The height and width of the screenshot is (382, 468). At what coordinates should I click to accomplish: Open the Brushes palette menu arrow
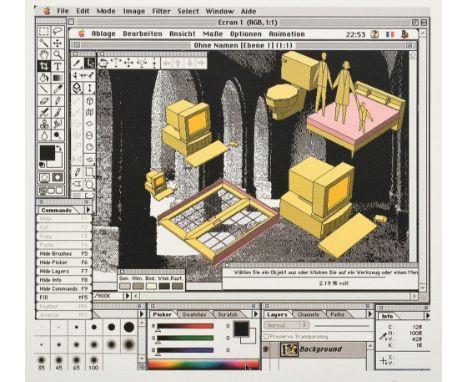[141, 314]
